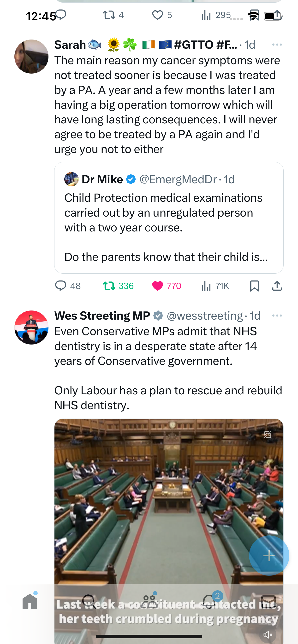Open the Search tab
Viewport: 298px width, 644px height.
89,601
